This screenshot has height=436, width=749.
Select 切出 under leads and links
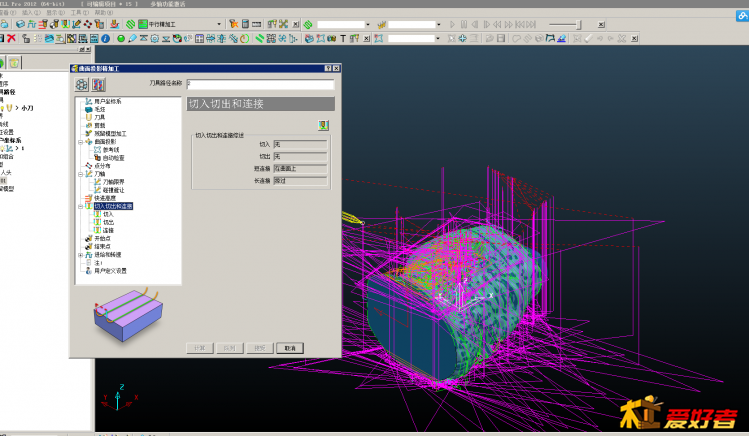click(x=108, y=223)
